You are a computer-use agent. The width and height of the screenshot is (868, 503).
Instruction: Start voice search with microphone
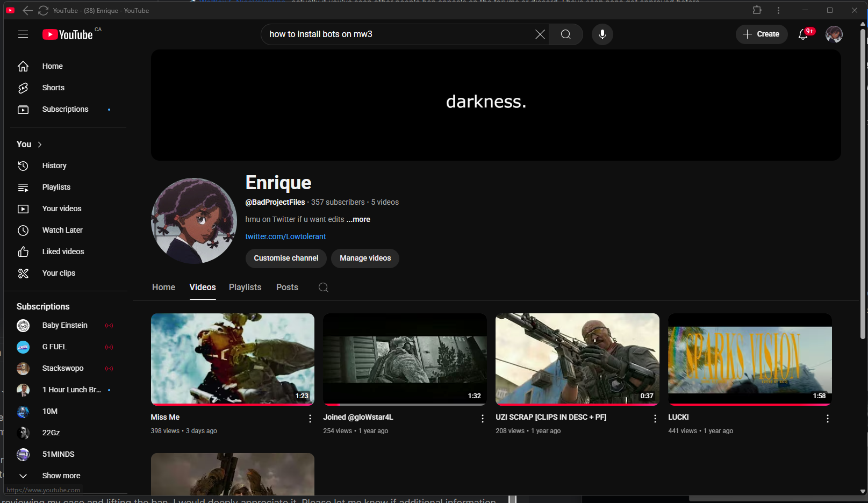coord(602,34)
